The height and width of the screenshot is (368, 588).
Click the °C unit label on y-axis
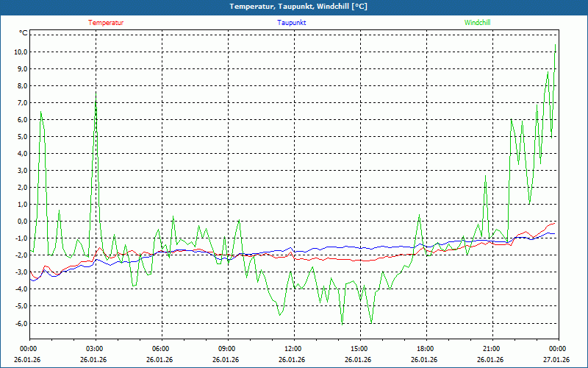pos(24,33)
